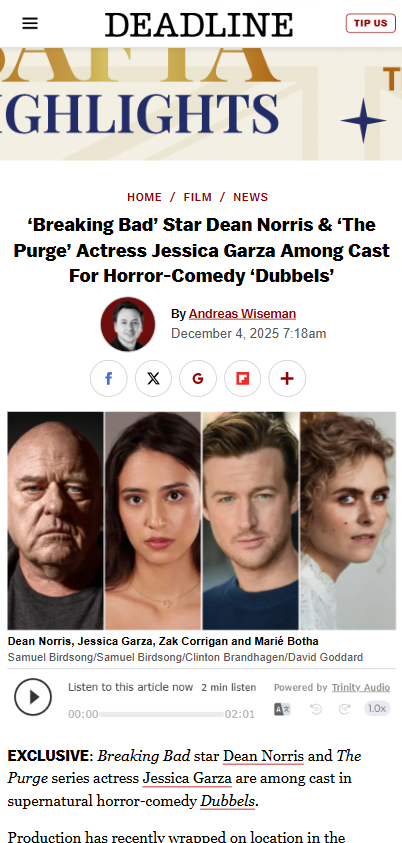Seek on the audio progress bar
Screen dimensions: 402x843
(161, 715)
